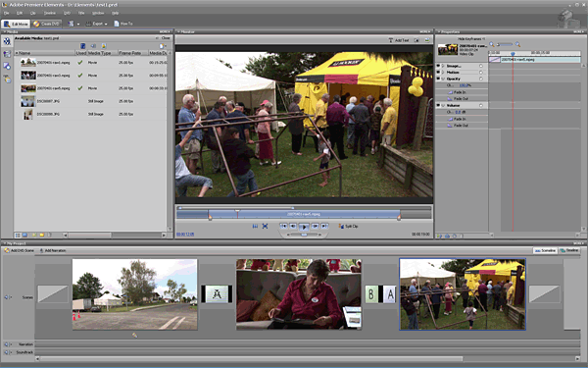Switch Media panel to list view icon

[18, 236]
